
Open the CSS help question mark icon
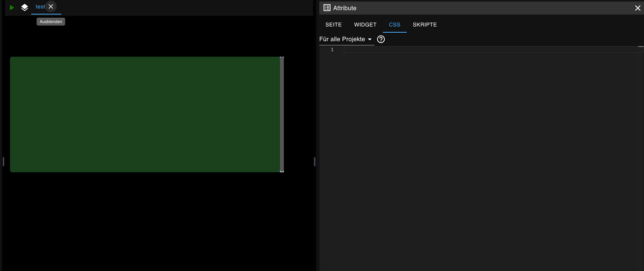[381, 40]
